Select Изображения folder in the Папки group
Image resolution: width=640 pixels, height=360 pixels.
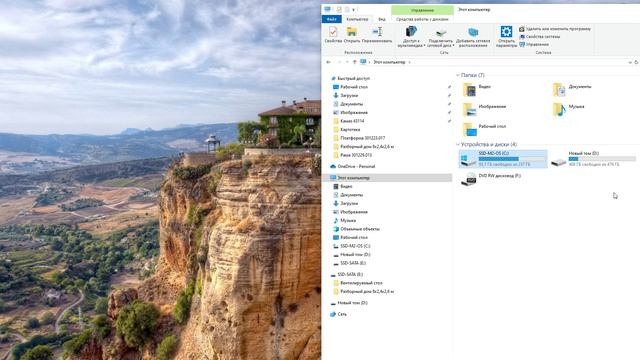click(x=484, y=109)
